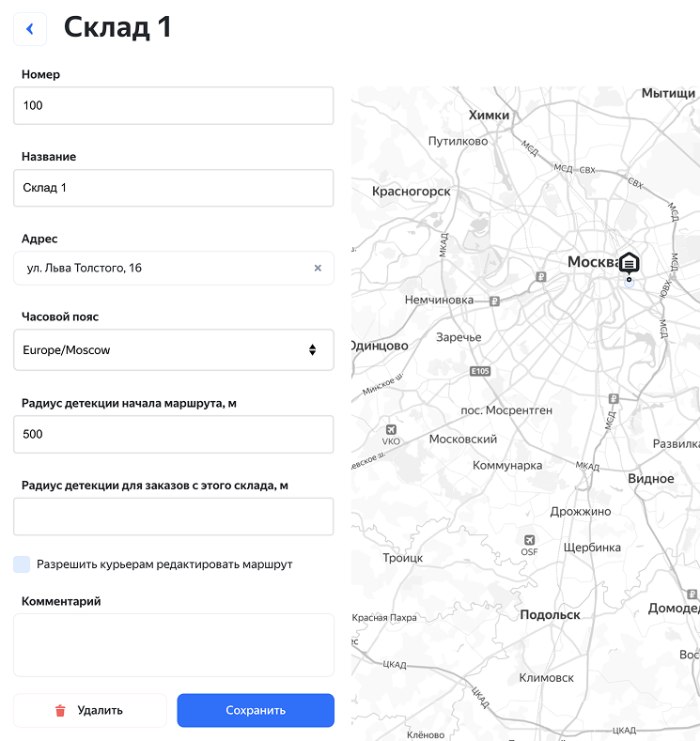
Task: Click the route start detection radius field
Action: tap(174, 435)
